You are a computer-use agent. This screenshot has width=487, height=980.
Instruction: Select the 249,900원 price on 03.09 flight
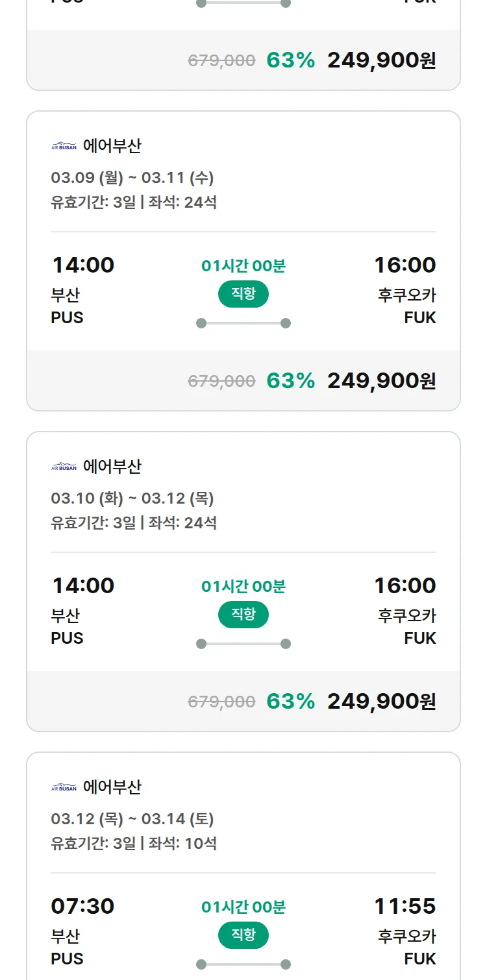pos(381,381)
